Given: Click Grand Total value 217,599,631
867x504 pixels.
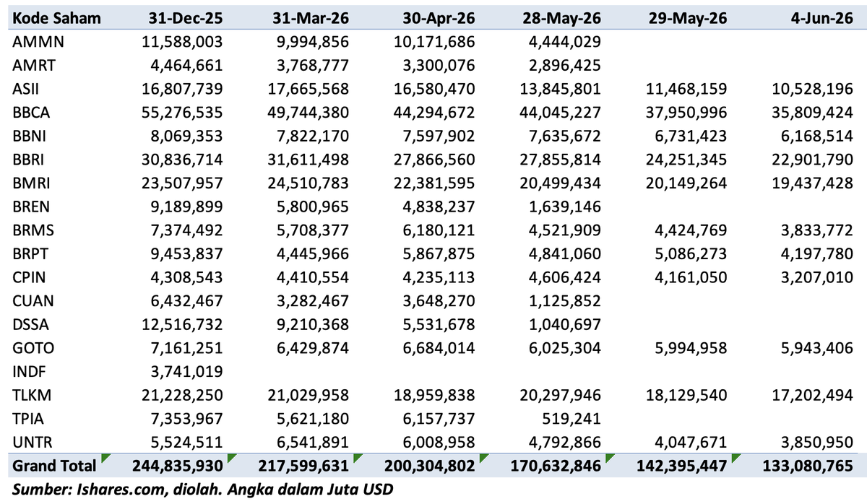Looking at the screenshot, I should tap(305, 466).
